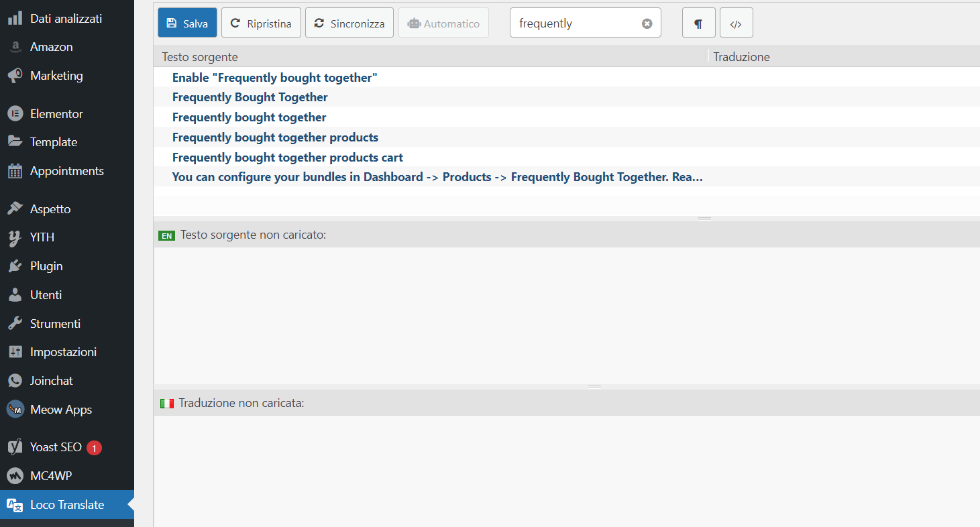
Task: Open Marketing megaphone icon
Action: click(x=15, y=76)
